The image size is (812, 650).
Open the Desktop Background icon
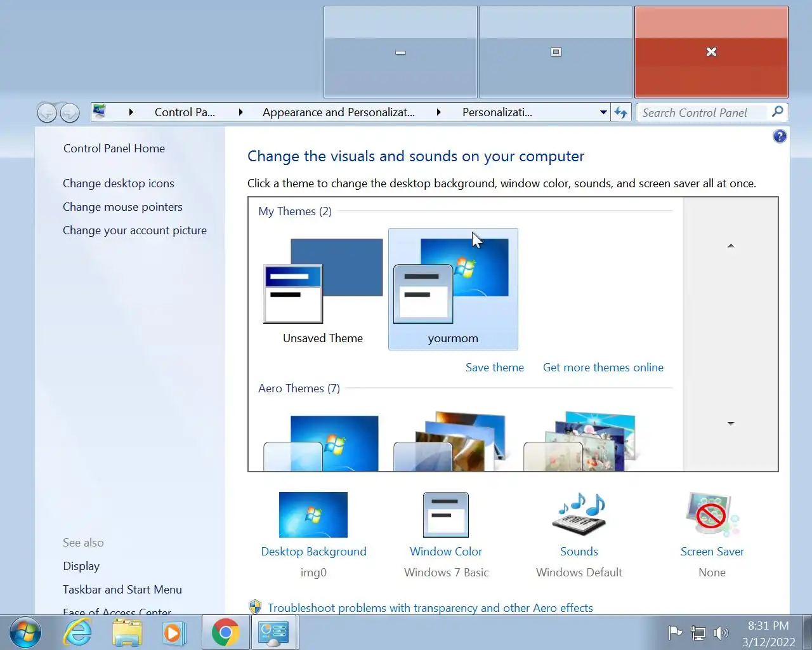[313, 514]
